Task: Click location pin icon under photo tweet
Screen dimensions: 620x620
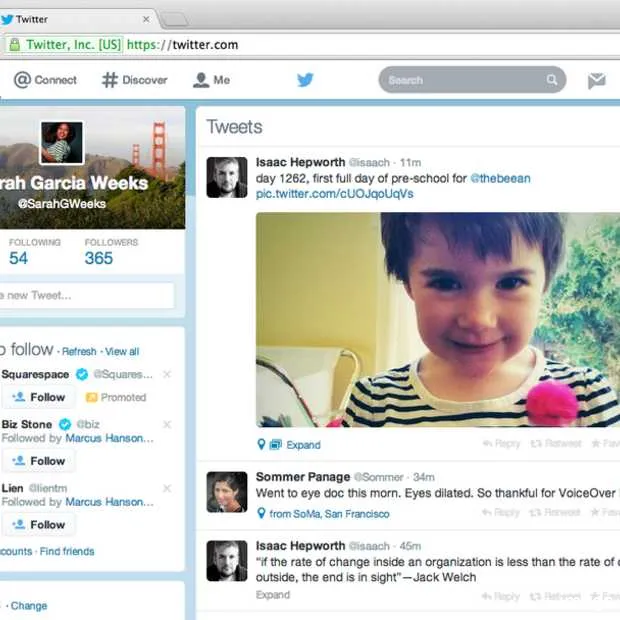Action: pos(261,444)
